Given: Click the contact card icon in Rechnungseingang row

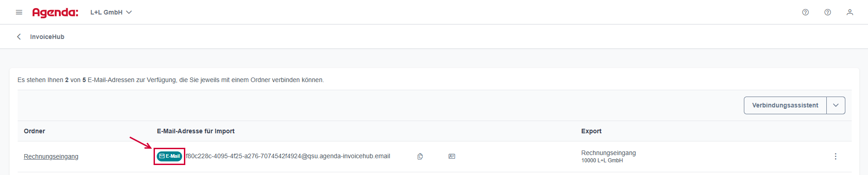Looking at the screenshot, I should (x=452, y=156).
